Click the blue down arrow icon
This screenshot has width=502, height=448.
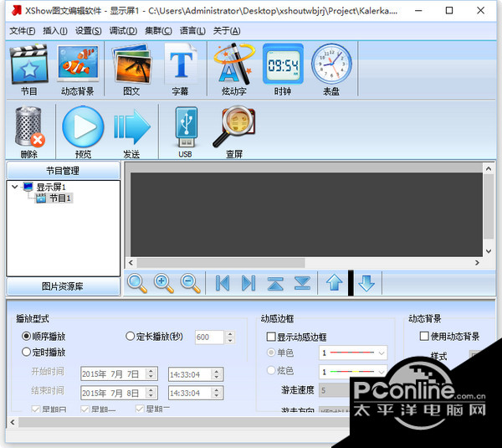click(366, 283)
